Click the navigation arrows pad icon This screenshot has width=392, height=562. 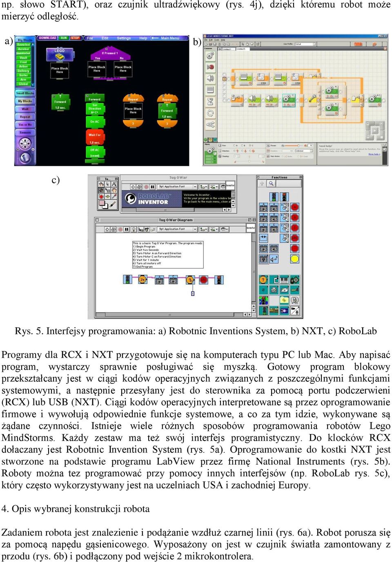click(25, 143)
